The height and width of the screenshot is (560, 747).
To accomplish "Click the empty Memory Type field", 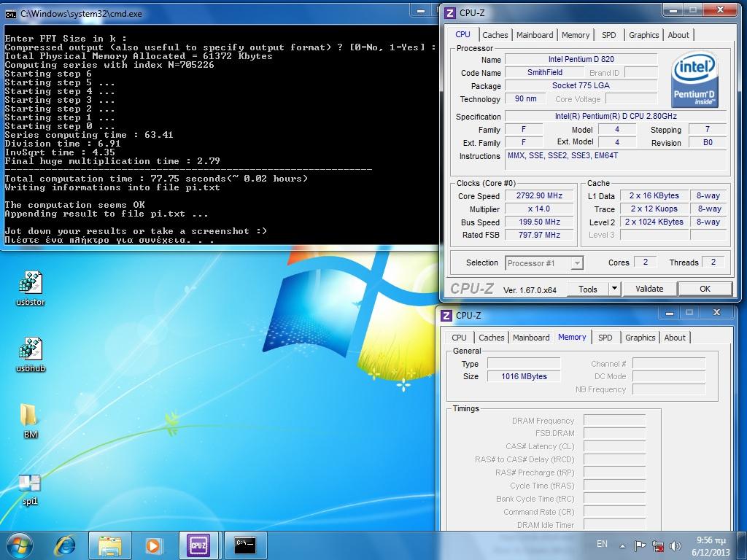I will [524, 364].
